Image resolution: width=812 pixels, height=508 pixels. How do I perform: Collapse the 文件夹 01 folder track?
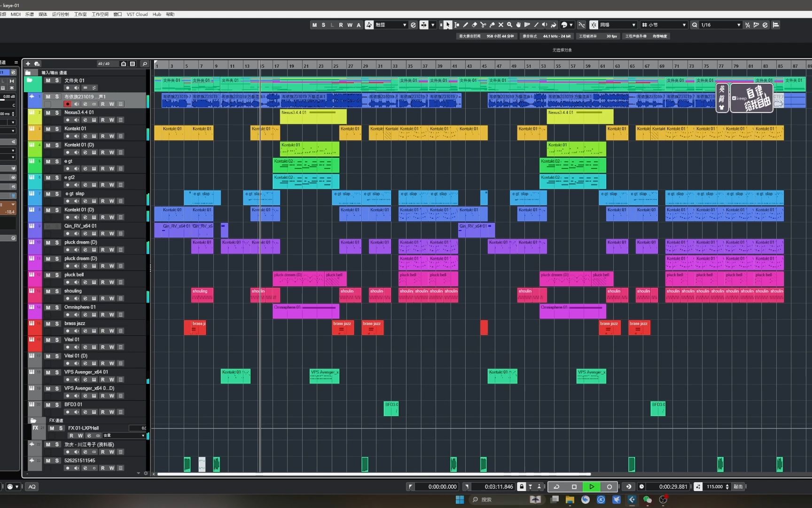coord(29,80)
